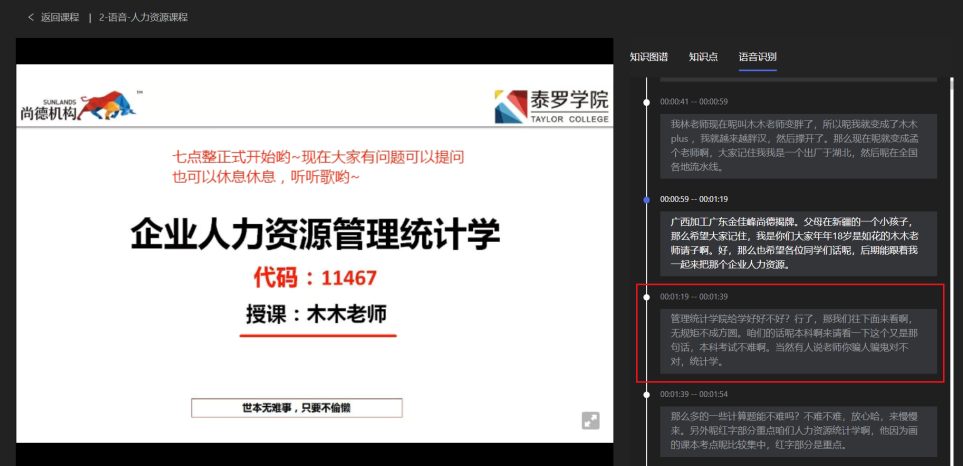This screenshot has height=466, width=963.
Task: Click the timeline dot at 00:01:19
Action: (646, 297)
